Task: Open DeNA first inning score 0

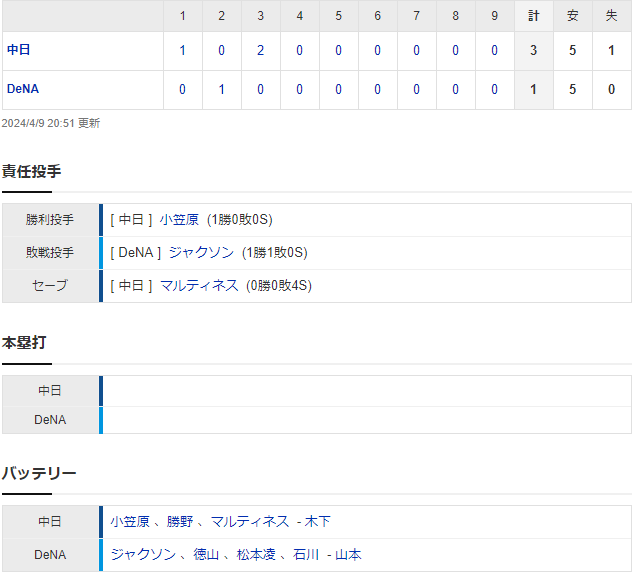Action: (183, 89)
